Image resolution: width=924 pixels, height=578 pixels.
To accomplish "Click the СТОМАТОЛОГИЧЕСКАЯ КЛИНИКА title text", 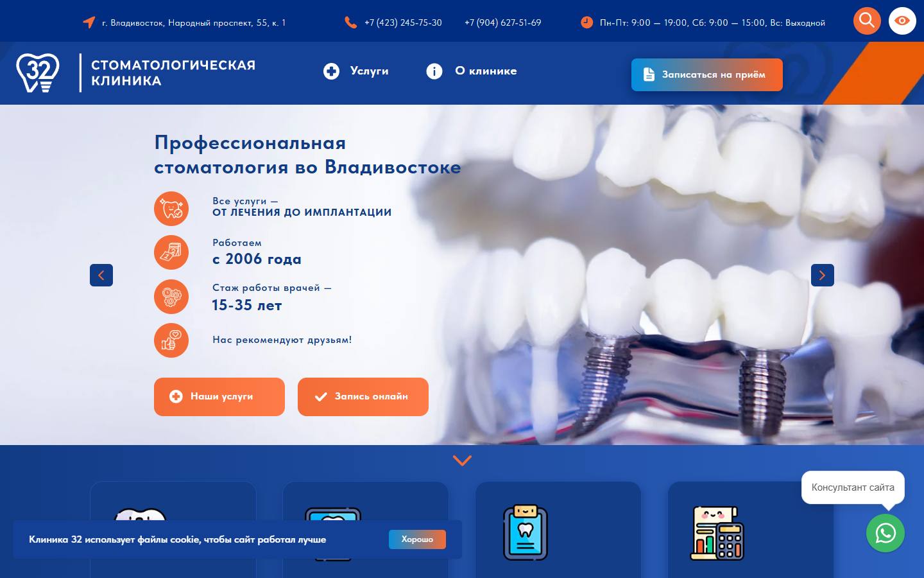I will tap(173, 73).
